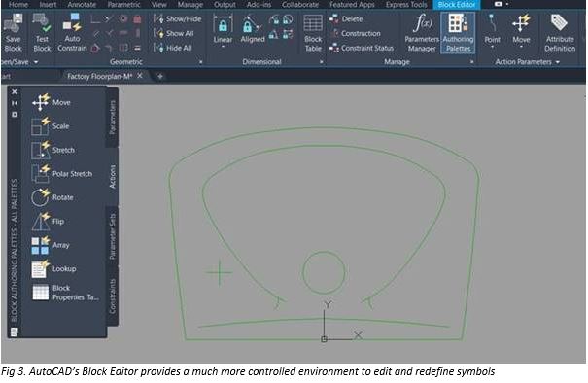Apply Auto Constrain to geometry
Image resolution: width=588 pixels, height=383 pixels.
point(72,32)
